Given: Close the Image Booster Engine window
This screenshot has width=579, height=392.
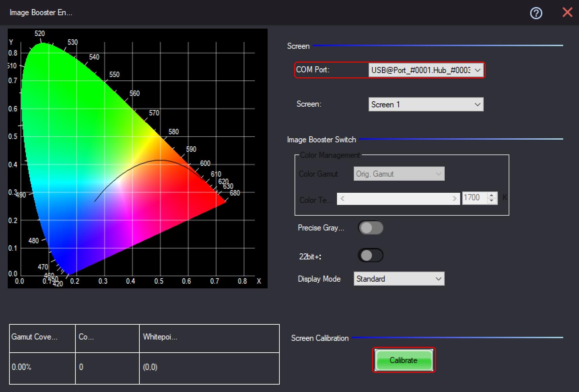Looking at the screenshot, I should (567, 12).
